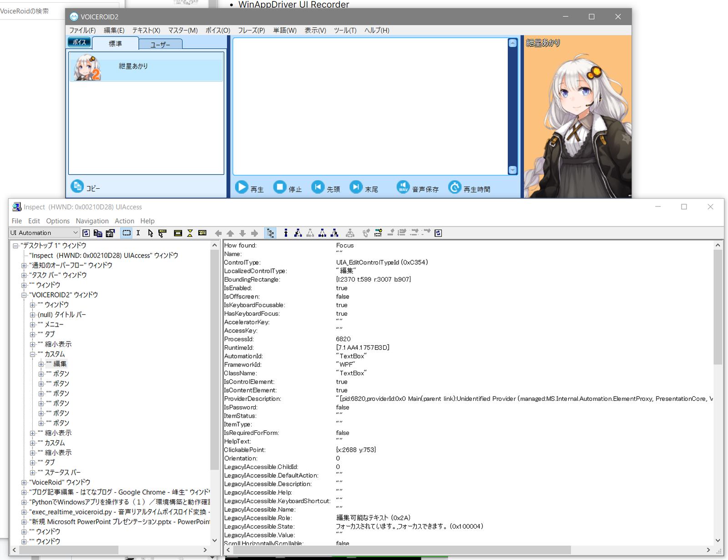Viewport: 728px width, 560px height.
Task: Click the VOICEROID2 text area scroll-up arrow
Action: coord(512,43)
